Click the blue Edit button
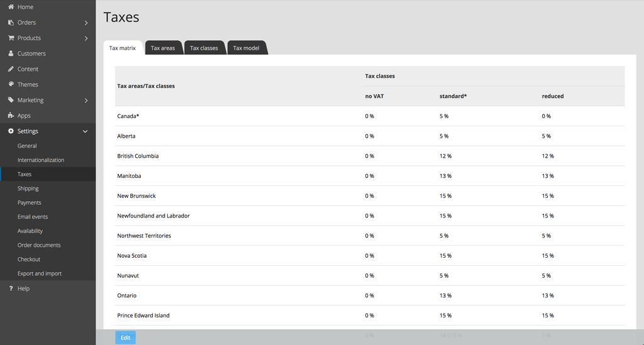Image resolution: width=644 pixels, height=345 pixels. pos(125,337)
